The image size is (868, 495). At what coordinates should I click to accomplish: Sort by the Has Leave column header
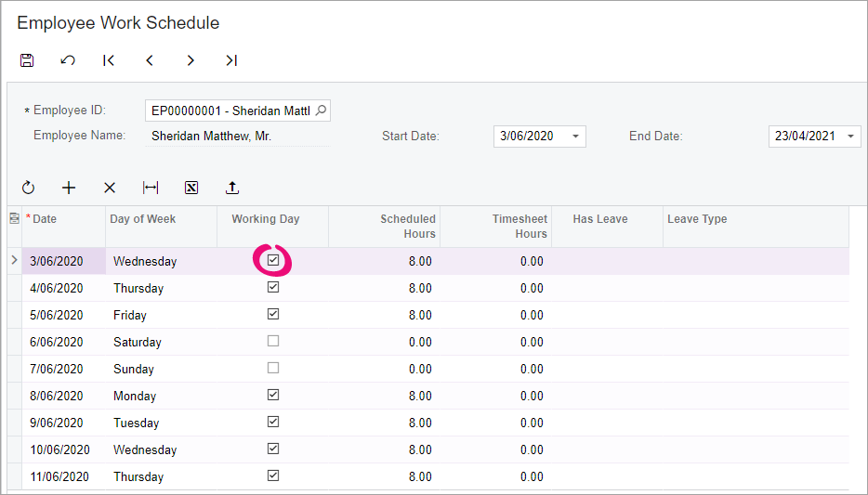pos(607,227)
